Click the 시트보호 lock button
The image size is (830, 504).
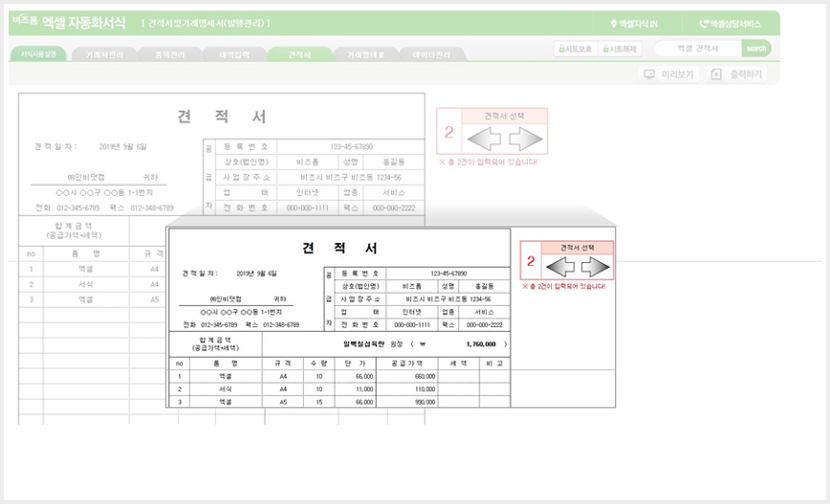tap(576, 49)
